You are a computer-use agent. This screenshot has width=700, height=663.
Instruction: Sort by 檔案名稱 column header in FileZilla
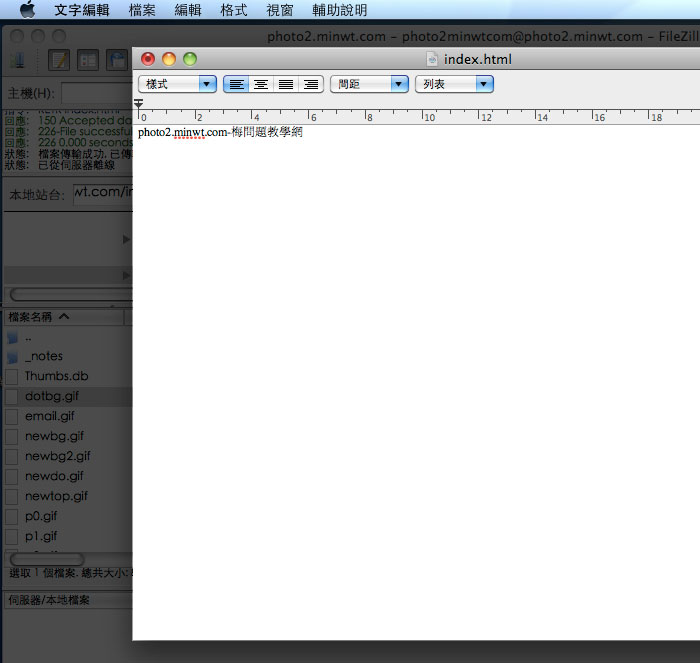(65, 317)
